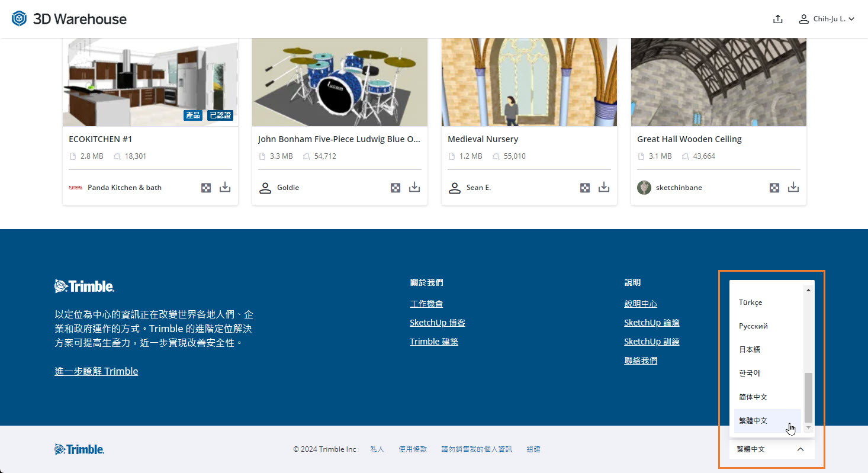Download the John Bonham drum kit model

pyautogui.click(x=414, y=187)
